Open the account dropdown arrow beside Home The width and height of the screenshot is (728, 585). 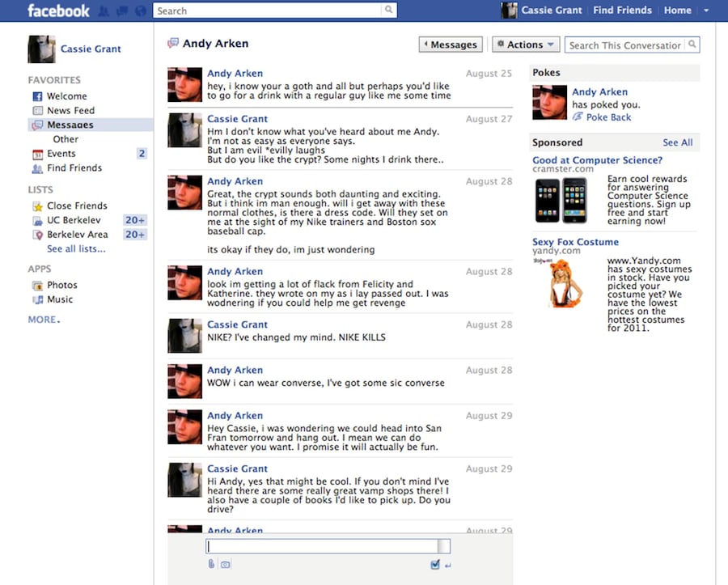coord(706,11)
